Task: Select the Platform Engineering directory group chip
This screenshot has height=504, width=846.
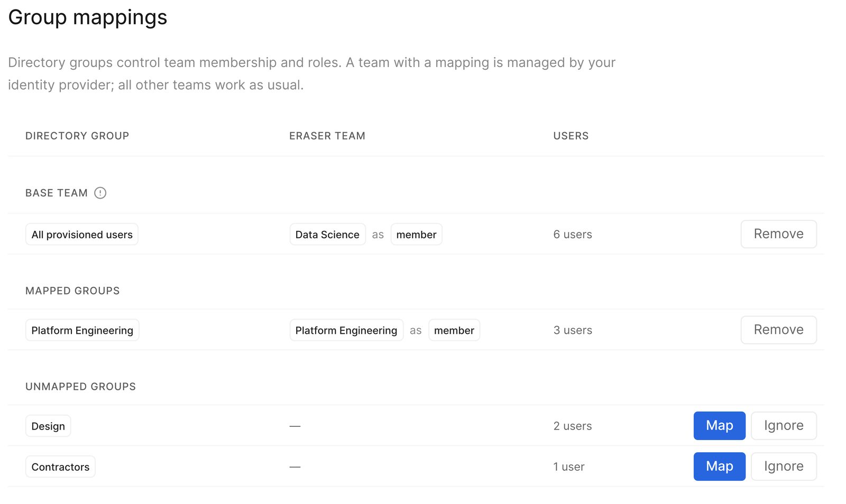Action: (x=82, y=330)
